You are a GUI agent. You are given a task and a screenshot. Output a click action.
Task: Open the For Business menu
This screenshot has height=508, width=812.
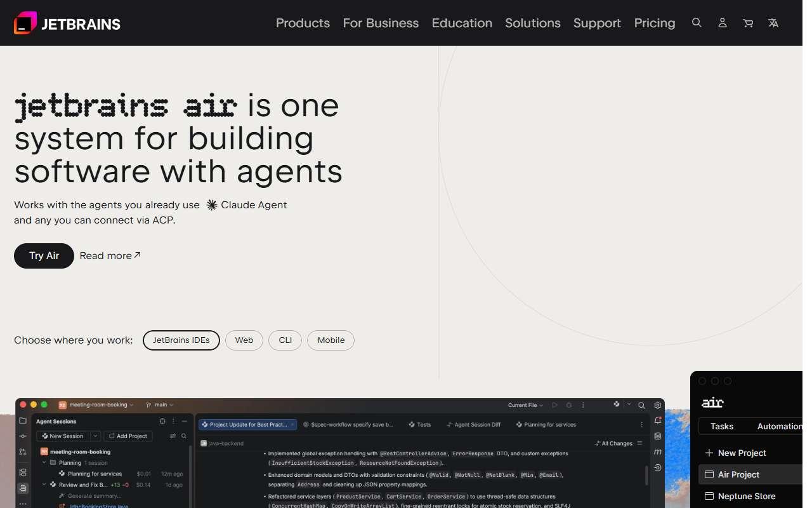[381, 23]
